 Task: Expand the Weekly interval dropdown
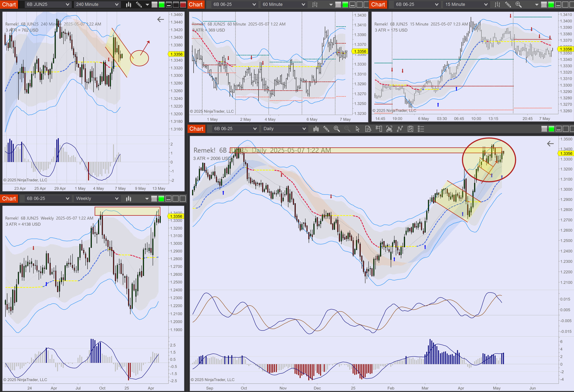point(97,199)
